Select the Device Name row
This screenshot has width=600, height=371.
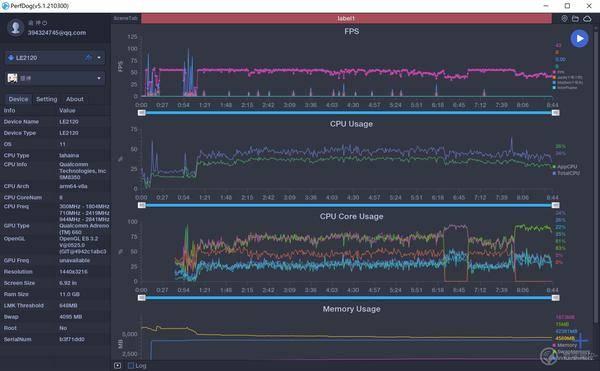[x=55, y=122]
